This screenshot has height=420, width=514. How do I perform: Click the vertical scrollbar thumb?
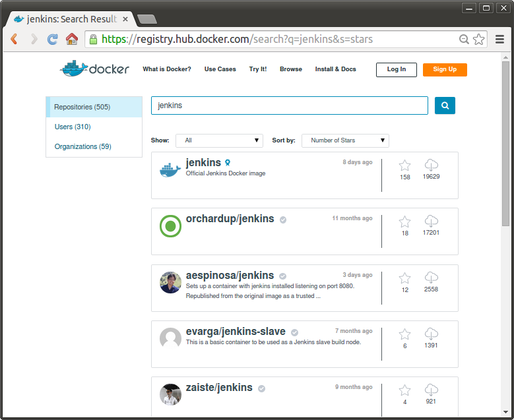(505, 143)
